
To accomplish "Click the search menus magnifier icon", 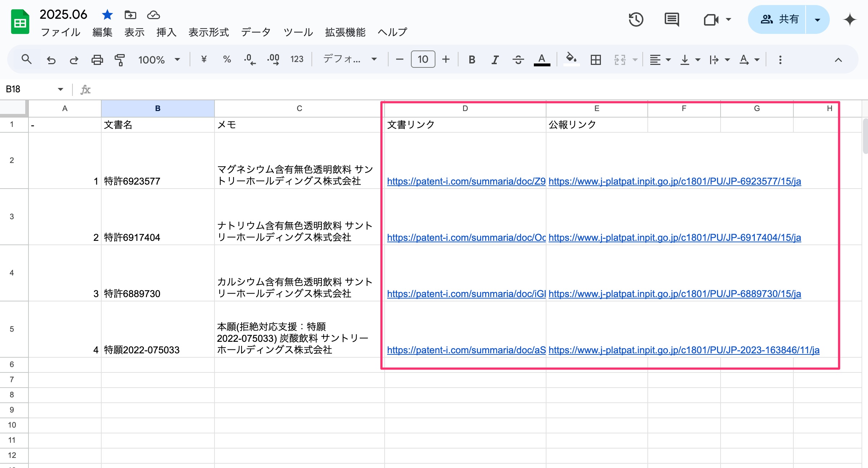I will (x=27, y=59).
